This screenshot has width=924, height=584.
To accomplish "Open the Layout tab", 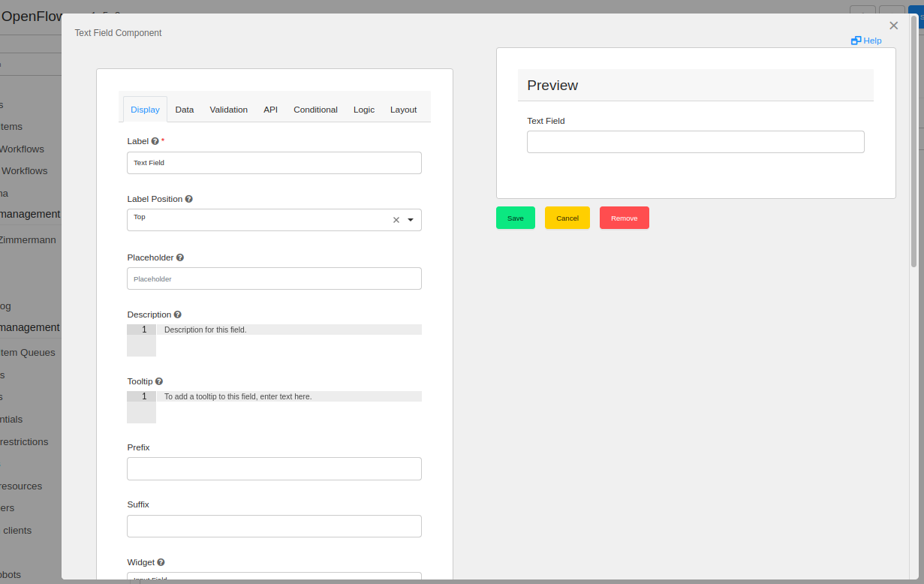I will click(x=403, y=110).
